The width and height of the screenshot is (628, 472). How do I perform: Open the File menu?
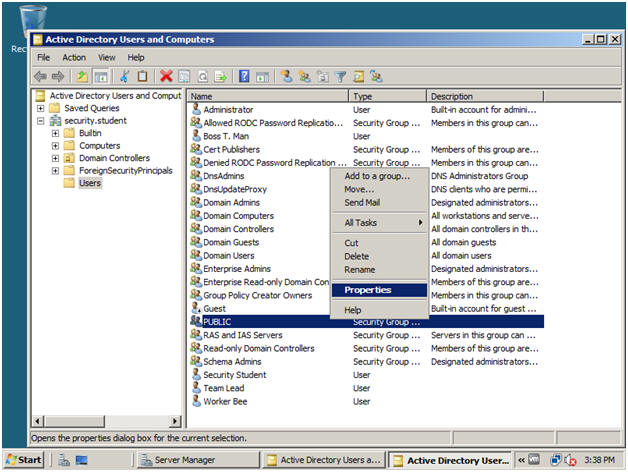coord(43,57)
